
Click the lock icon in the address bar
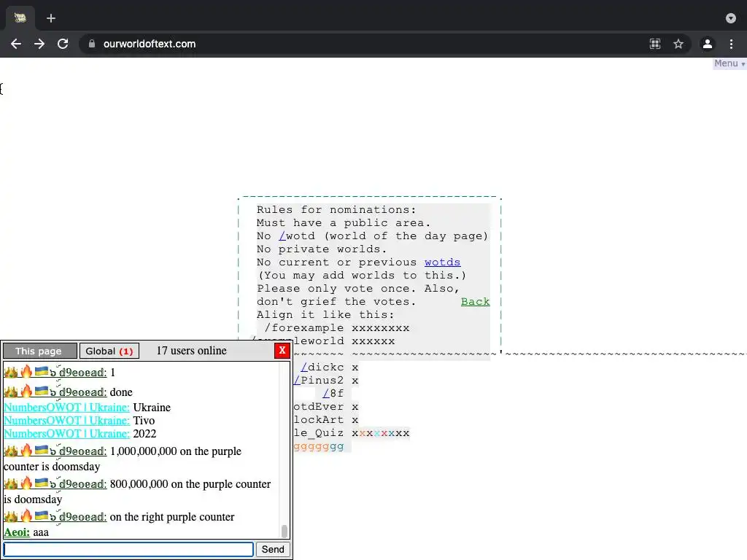pos(92,44)
